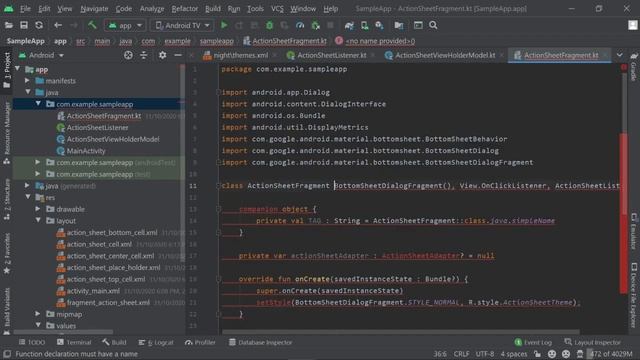The image size is (640, 360).
Task: Open the VCS menu
Action: tap(277, 9)
